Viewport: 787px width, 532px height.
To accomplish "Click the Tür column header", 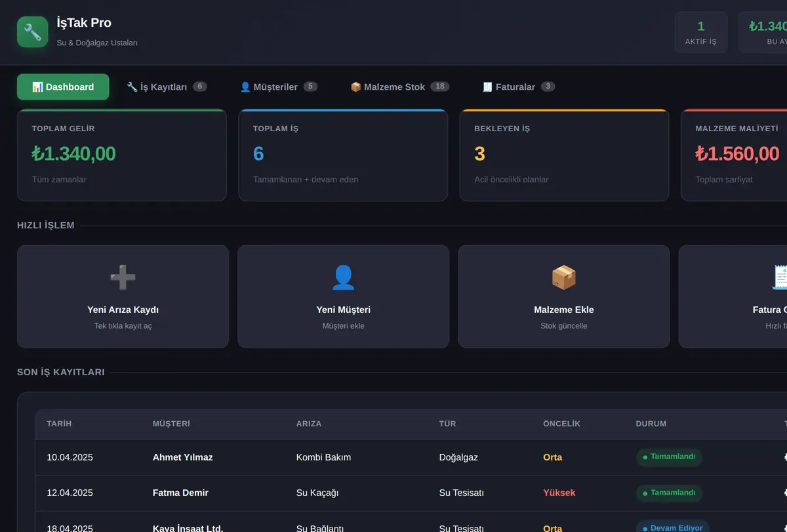I will (x=447, y=424).
